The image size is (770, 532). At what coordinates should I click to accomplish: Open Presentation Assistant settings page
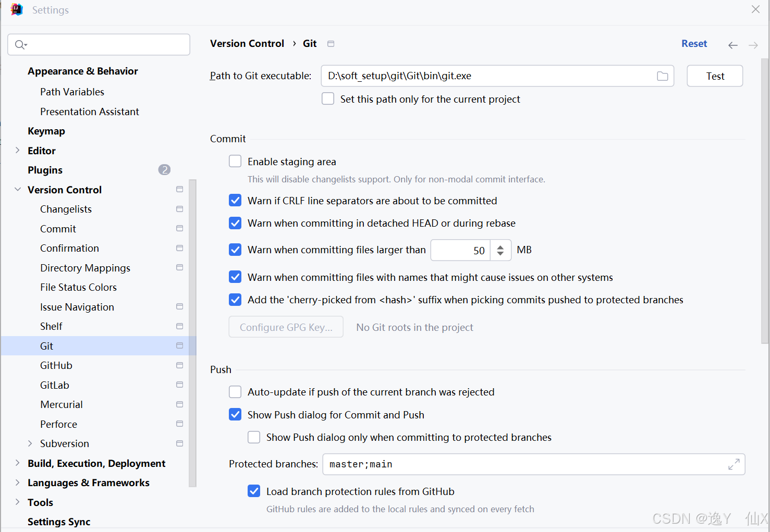90,112
